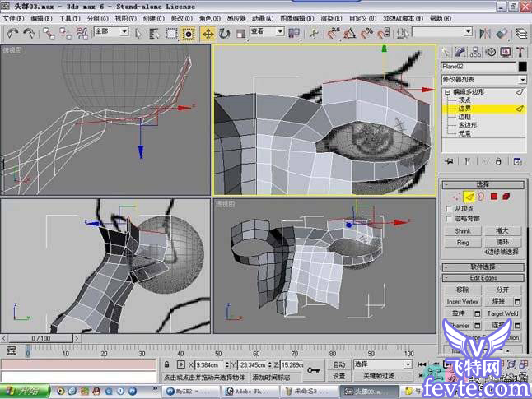Select the red Polygon sub-object icon
This screenshot has height=399, width=532.
click(493, 197)
